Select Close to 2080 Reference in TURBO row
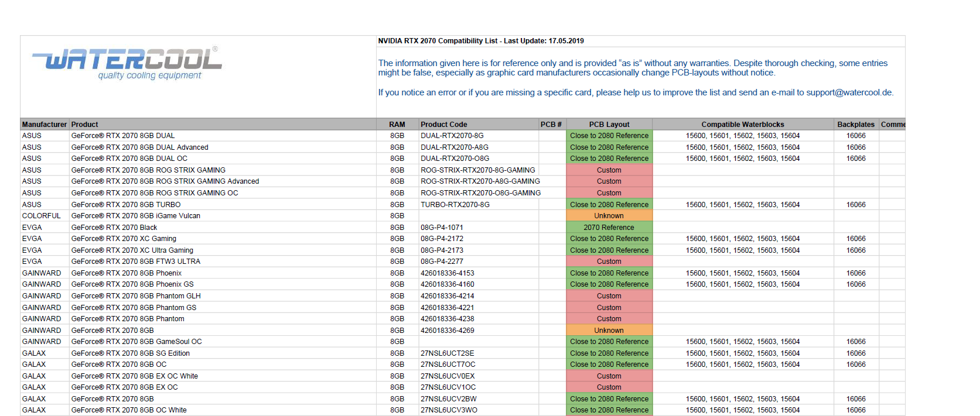 pos(609,205)
